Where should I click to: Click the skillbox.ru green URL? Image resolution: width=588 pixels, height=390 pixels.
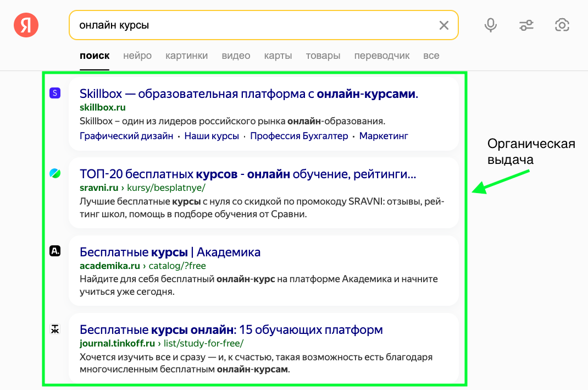coord(102,107)
